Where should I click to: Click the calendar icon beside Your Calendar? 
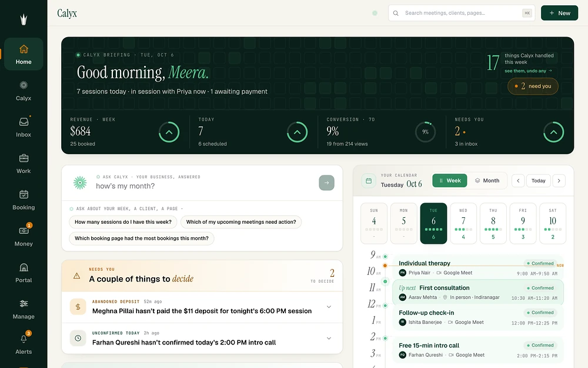point(369,181)
